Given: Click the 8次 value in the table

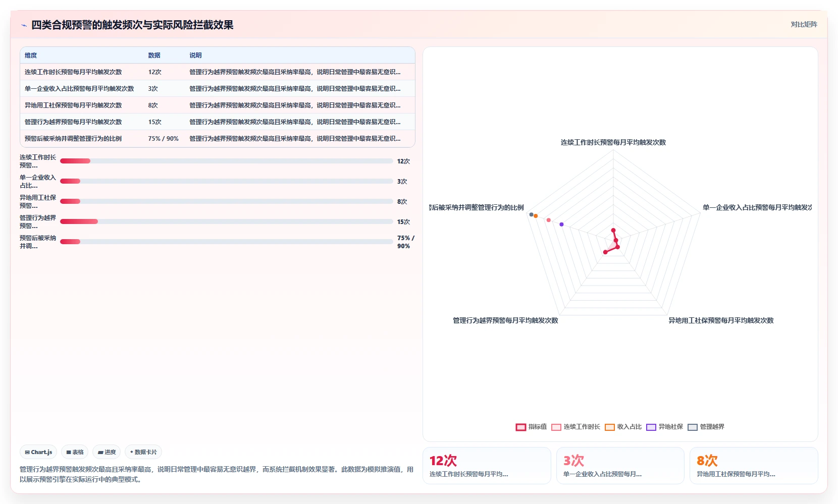Looking at the screenshot, I should click(x=153, y=105).
